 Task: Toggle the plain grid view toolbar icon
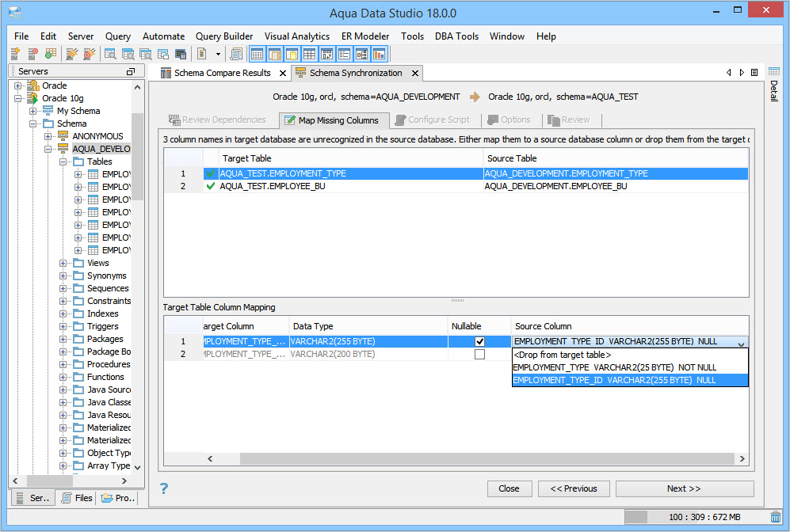[309, 54]
